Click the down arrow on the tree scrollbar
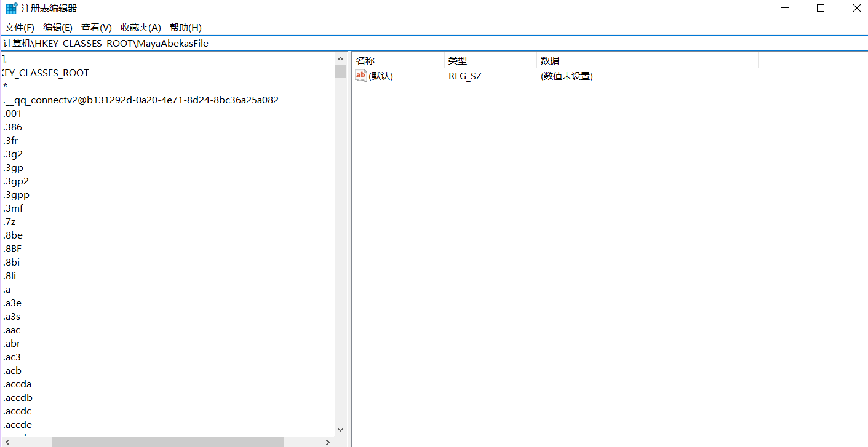 point(340,429)
